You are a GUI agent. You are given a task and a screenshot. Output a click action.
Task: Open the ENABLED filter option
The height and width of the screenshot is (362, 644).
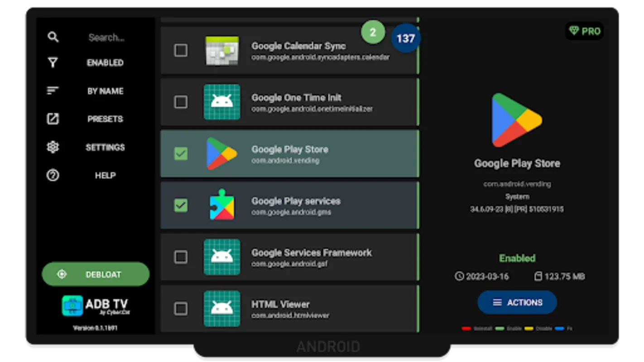105,63
